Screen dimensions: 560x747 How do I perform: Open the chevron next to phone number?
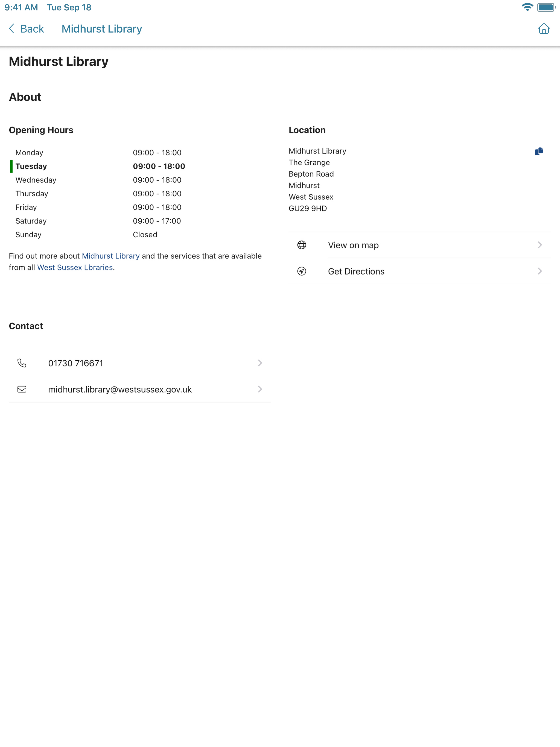coord(260,363)
